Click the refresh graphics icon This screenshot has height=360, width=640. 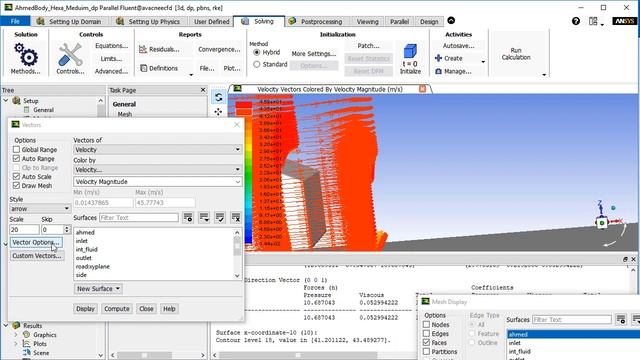pyautogui.click(x=218, y=97)
